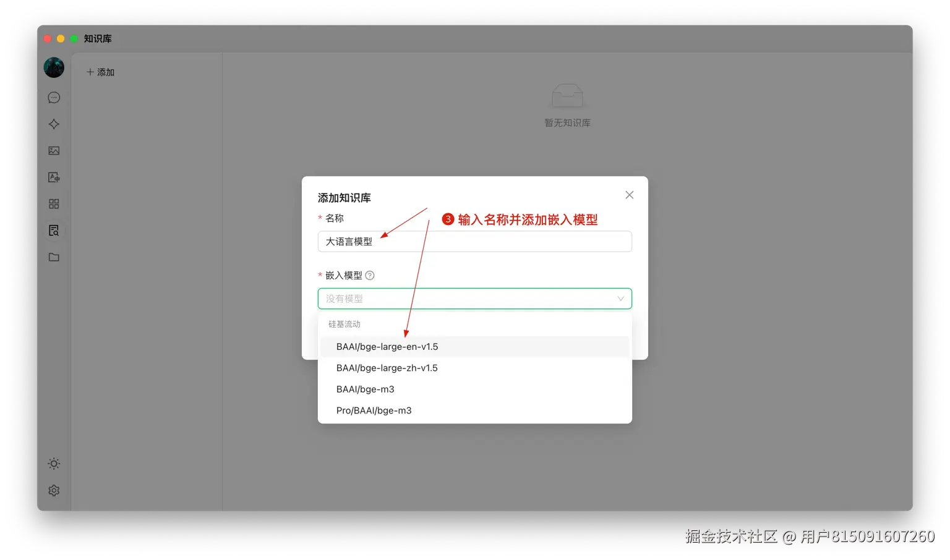Screen dimensions: 950x560
Task: Click the 硅基流动 provider group header
Action: (343, 323)
